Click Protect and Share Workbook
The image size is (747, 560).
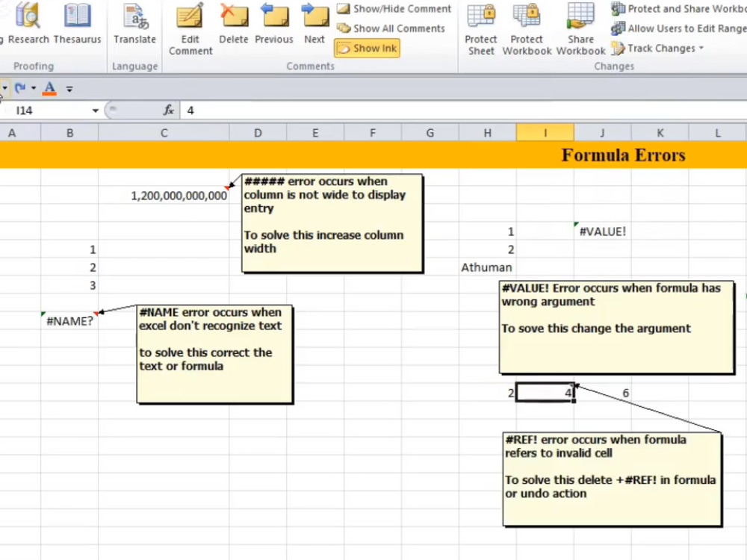coord(678,8)
